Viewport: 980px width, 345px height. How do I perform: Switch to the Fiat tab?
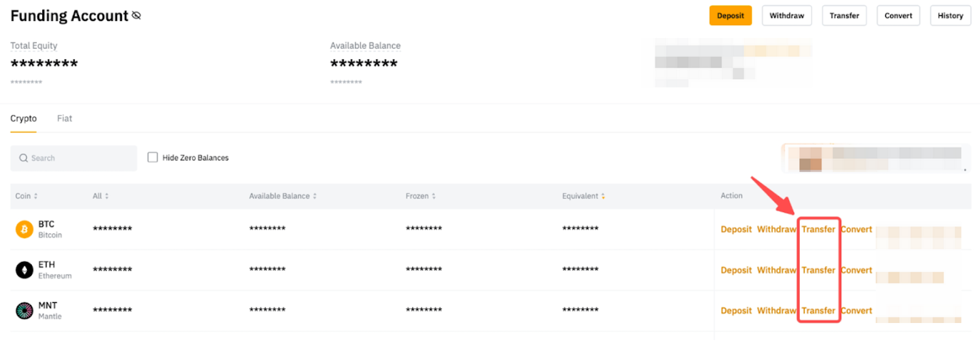(x=64, y=118)
